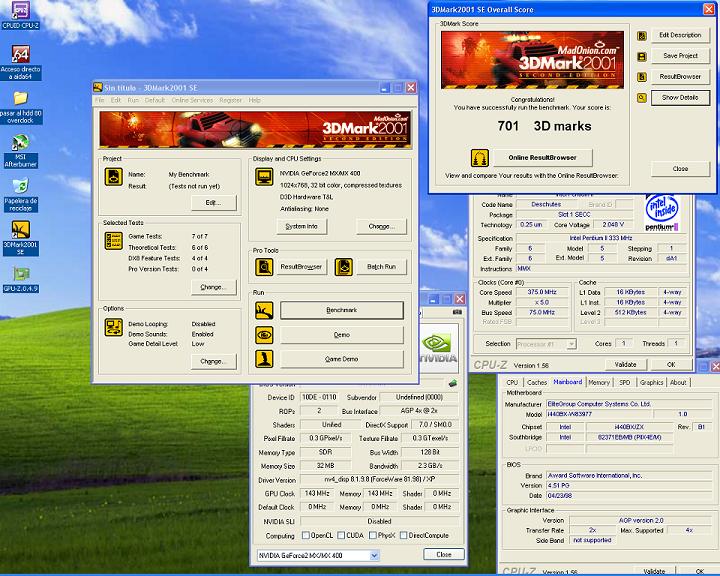The image size is (720, 576).
Task: Click the GPU-Z screenshot camera icon
Action: [457, 312]
